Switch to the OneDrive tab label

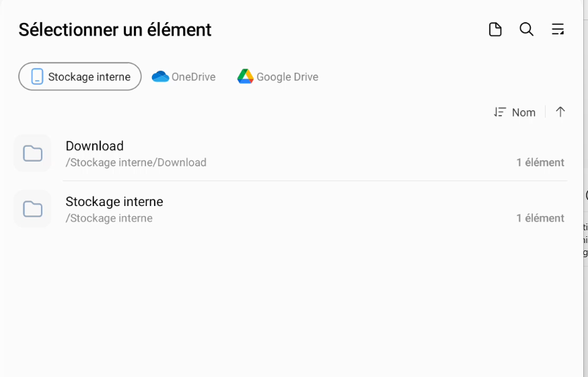(x=193, y=77)
